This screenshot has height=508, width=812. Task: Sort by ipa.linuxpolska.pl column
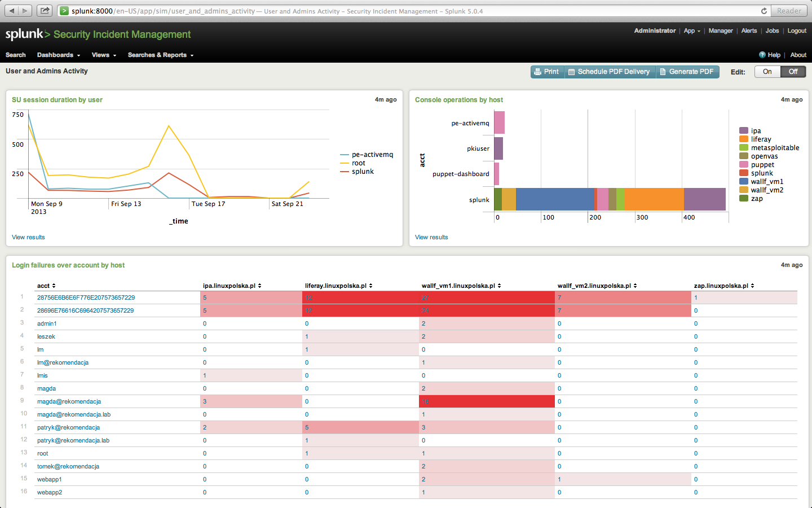click(x=232, y=286)
